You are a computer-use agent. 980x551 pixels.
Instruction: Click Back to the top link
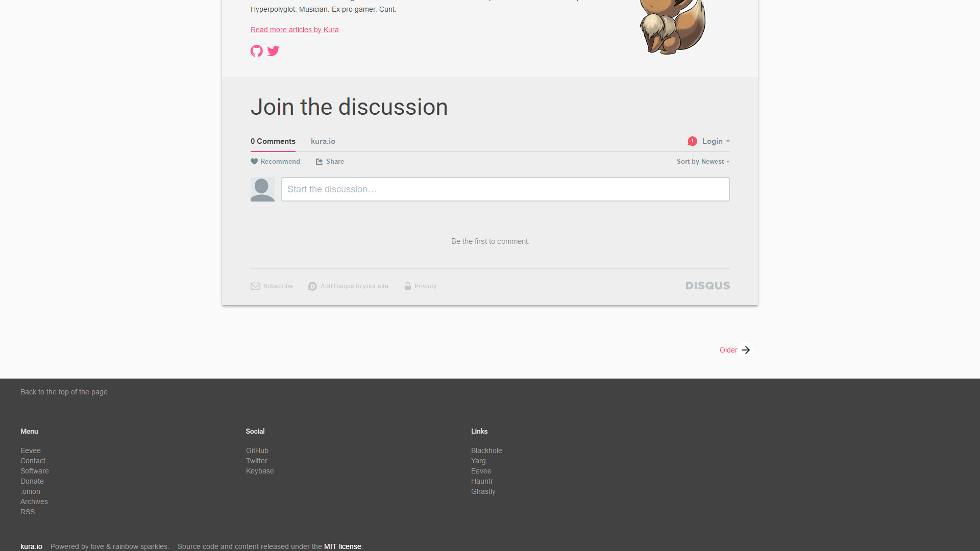pos(64,391)
